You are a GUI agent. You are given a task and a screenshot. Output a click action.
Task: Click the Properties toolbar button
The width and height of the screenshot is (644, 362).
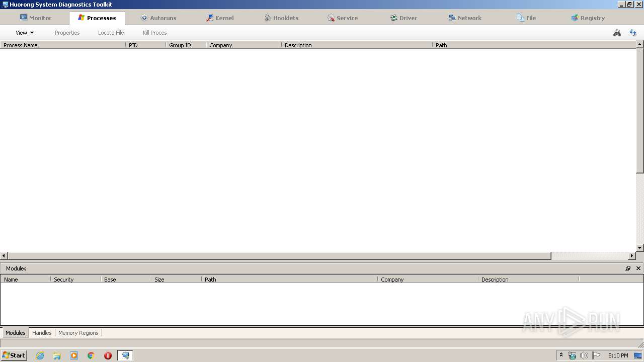(67, 33)
